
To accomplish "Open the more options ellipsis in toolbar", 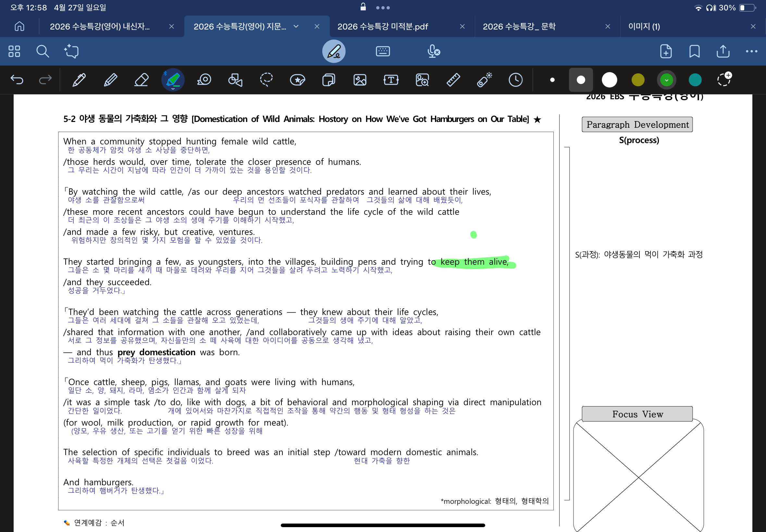I will pyautogui.click(x=751, y=51).
